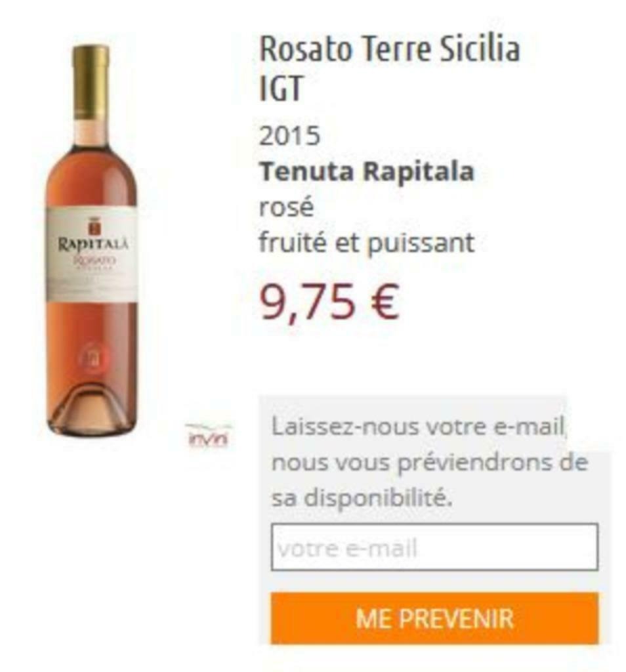The image size is (626, 672).
Task: Click the gold capsule of the bottle
Action: click(91, 82)
